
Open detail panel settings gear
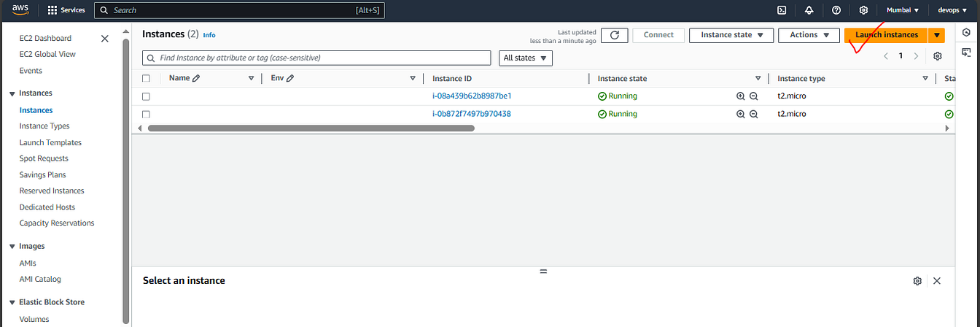[917, 281]
